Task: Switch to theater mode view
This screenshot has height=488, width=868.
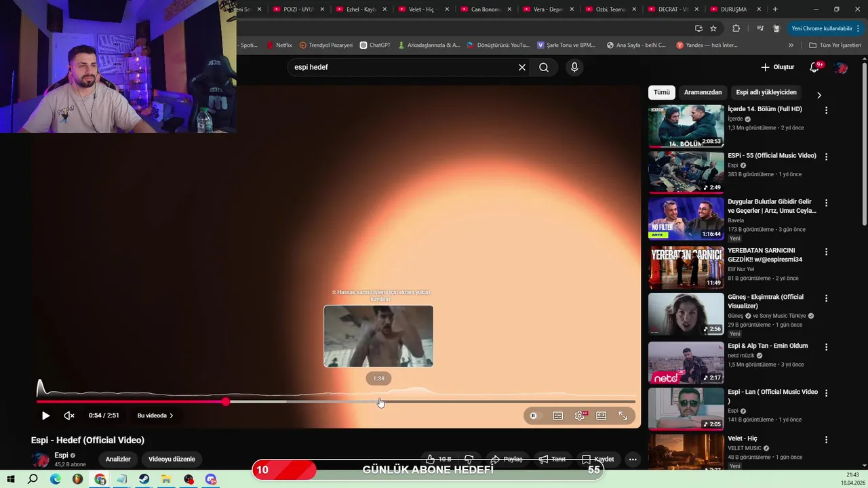Action: coord(601,415)
